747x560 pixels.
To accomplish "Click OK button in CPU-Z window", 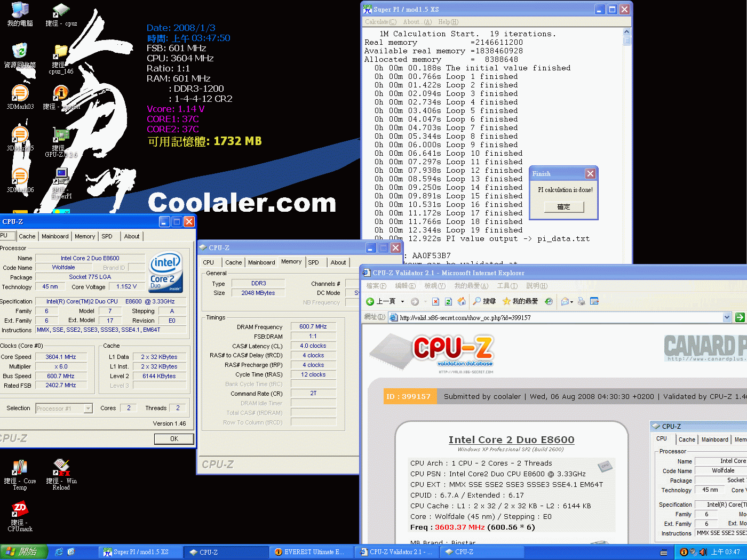I will (174, 439).
